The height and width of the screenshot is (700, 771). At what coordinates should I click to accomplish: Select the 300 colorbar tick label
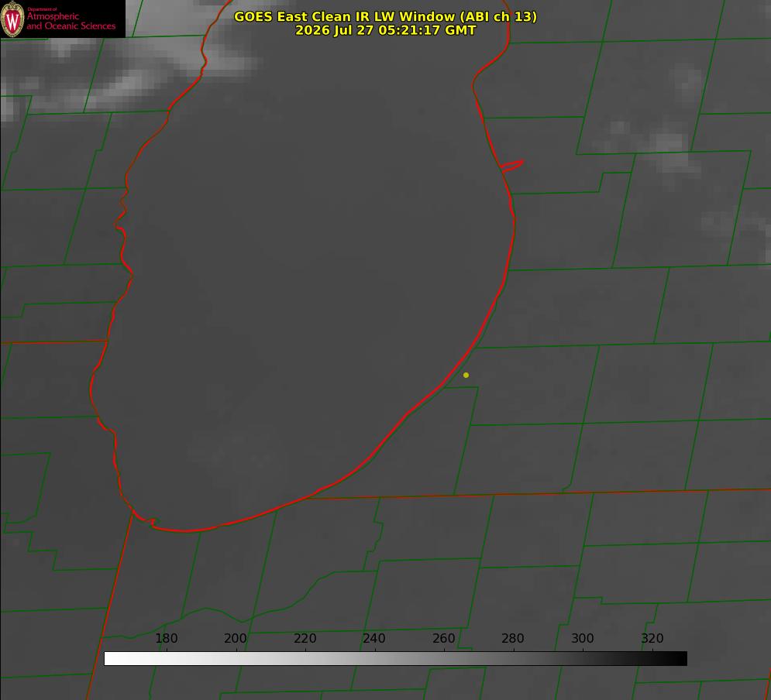point(582,638)
